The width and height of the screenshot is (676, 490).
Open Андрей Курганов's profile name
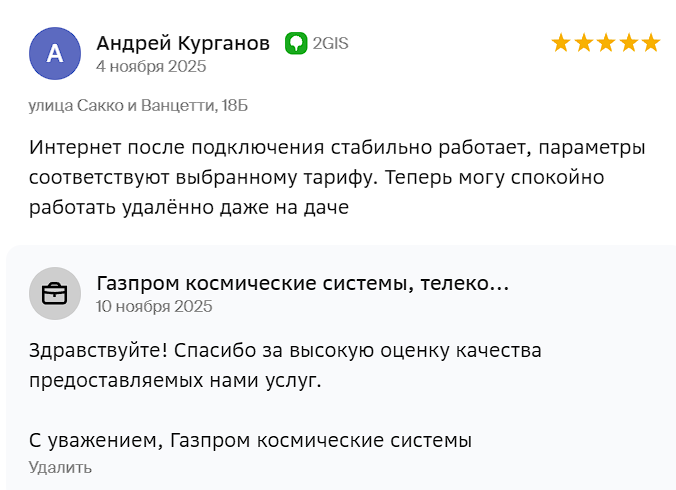pos(183,43)
